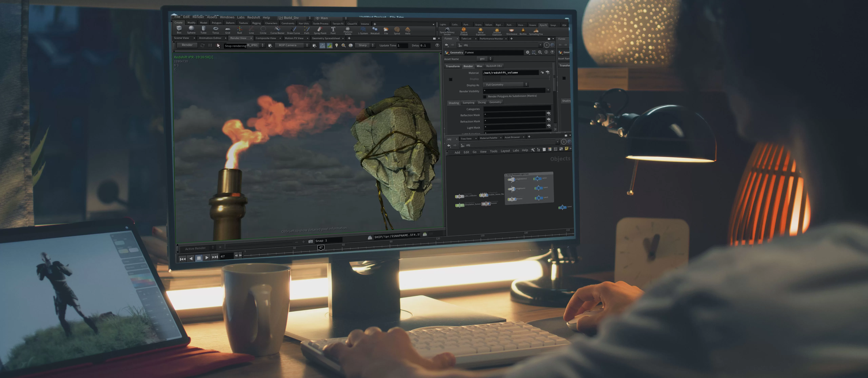Click the Shockwave pyro tool
Viewport: 868px width, 378px height.
point(511,31)
